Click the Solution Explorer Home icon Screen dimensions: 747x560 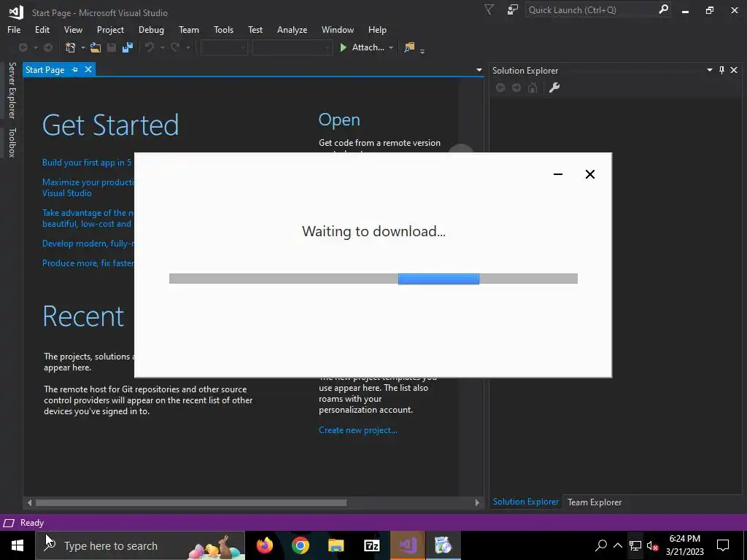[x=533, y=87]
